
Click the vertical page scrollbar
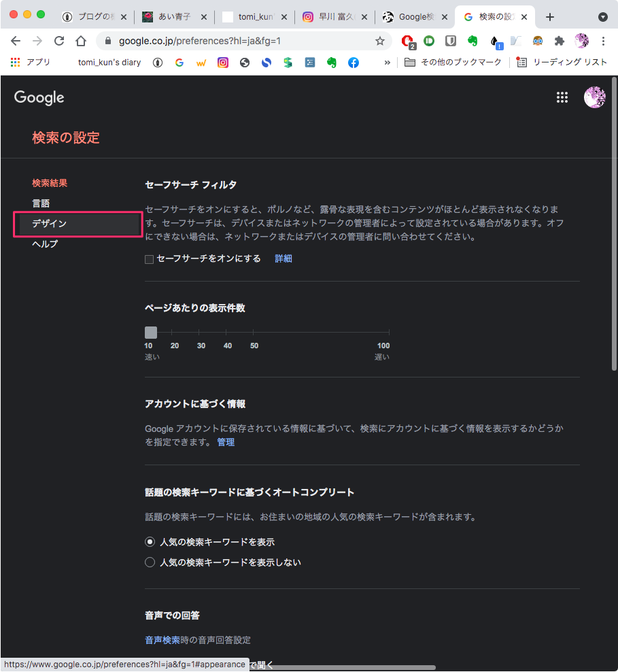pos(615,224)
